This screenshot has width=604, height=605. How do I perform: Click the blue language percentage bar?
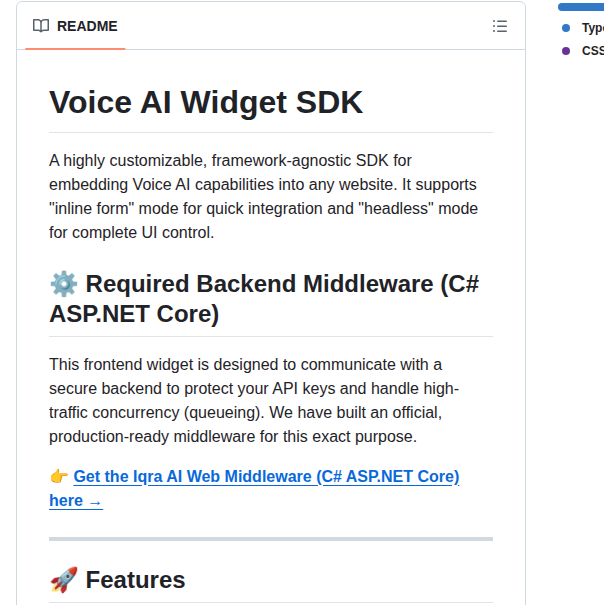[x=581, y=7]
